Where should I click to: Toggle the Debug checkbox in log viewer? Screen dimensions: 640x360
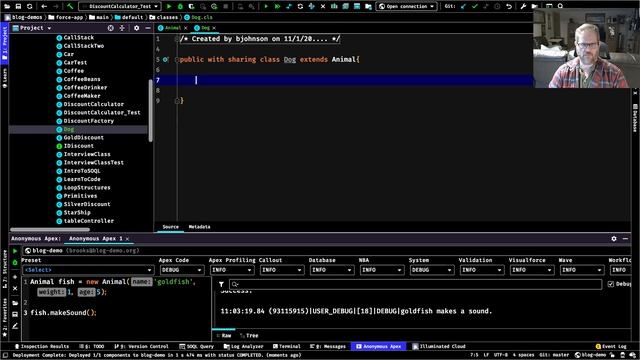(611, 284)
